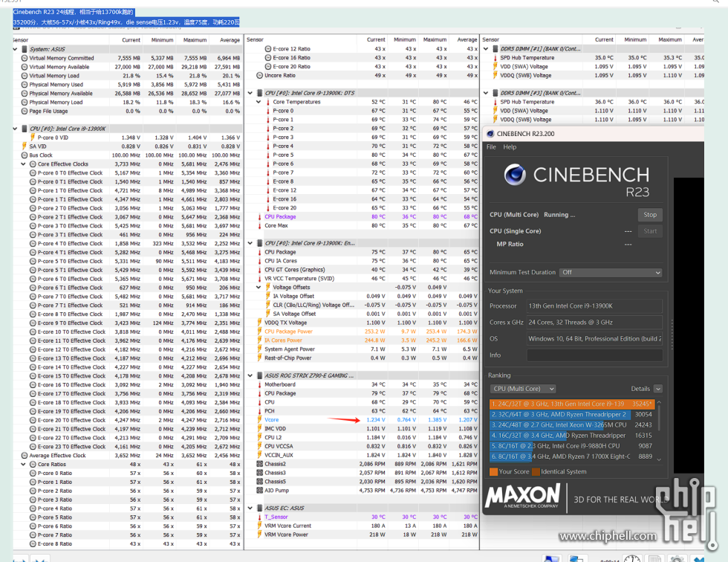This screenshot has height=562, width=728.
Task: Select the 13th Gen Intel Core i9-139 ranking entry
Action: pos(572,404)
